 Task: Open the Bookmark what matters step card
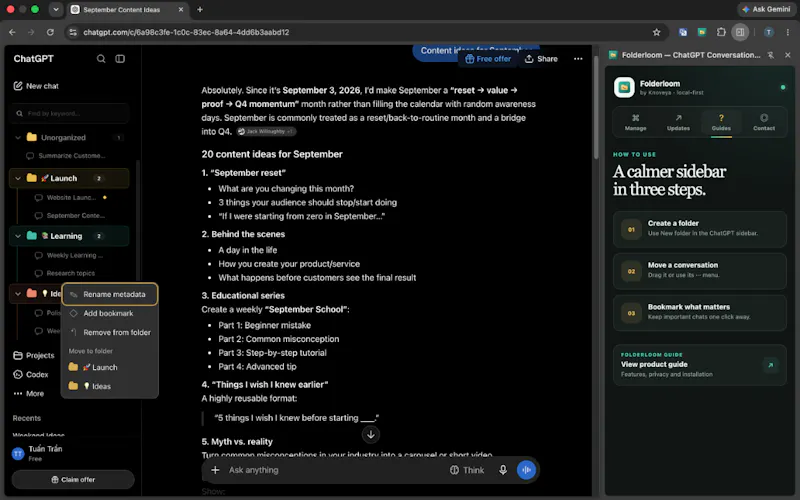coord(699,313)
